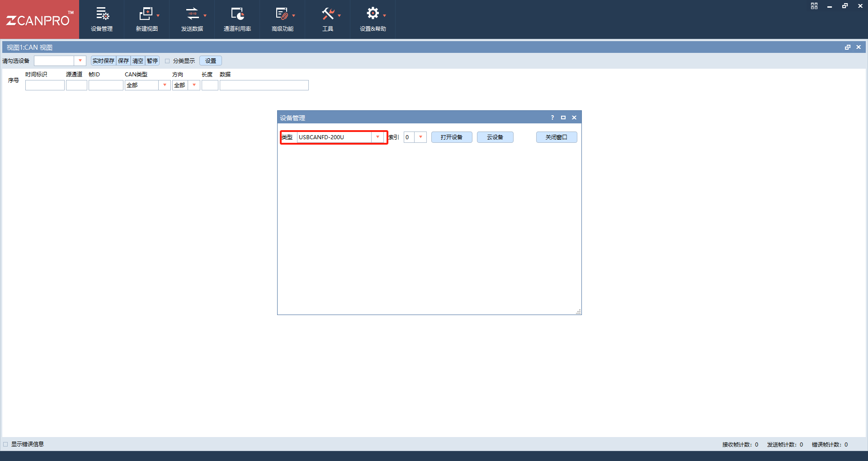The width and height of the screenshot is (868, 461).
Task: Open the 设置&帮助 gear icon
Action: 373,14
